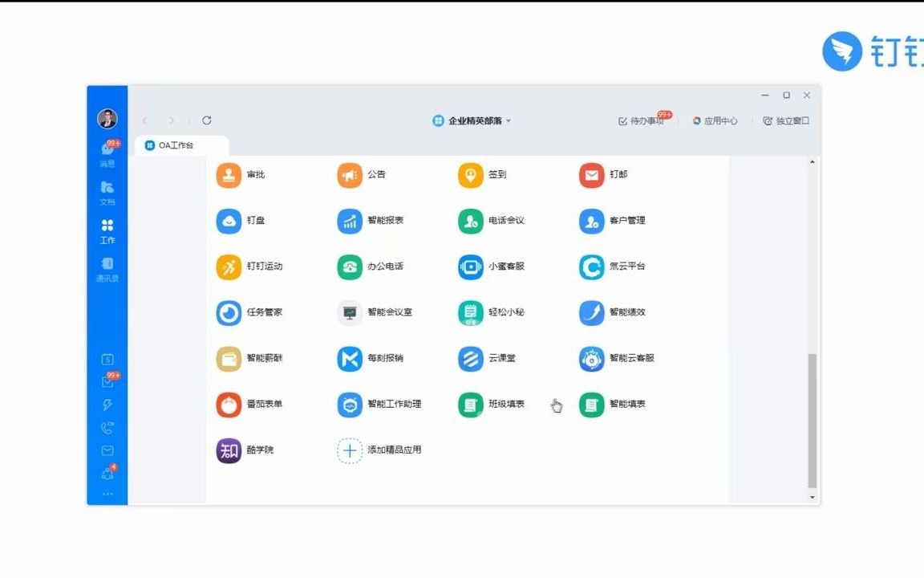Expand the 企业精英部落 organization dropdown
924x578 pixels.
tap(473, 120)
